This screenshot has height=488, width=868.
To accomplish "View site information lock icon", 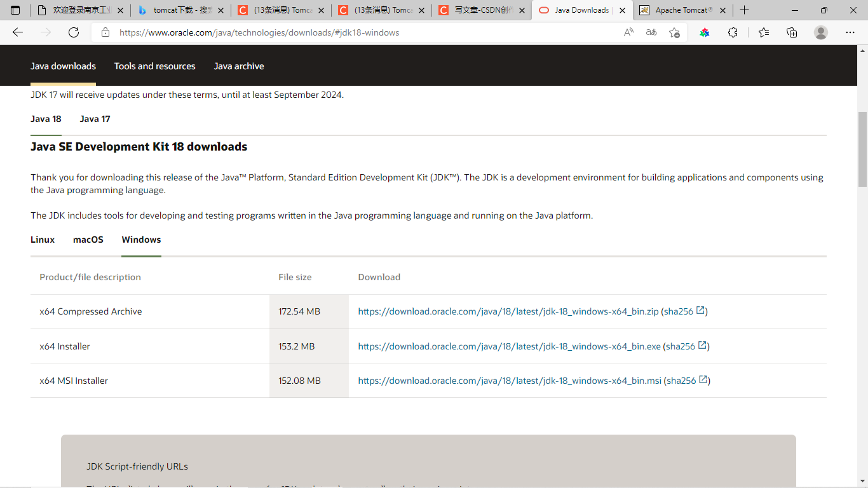I will coord(105,32).
